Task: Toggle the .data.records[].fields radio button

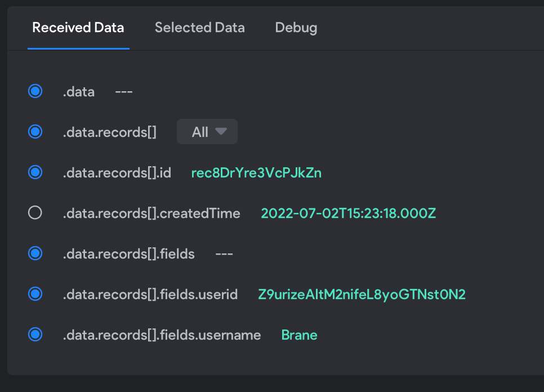Action: pyautogui.click(x=35, y=253)
